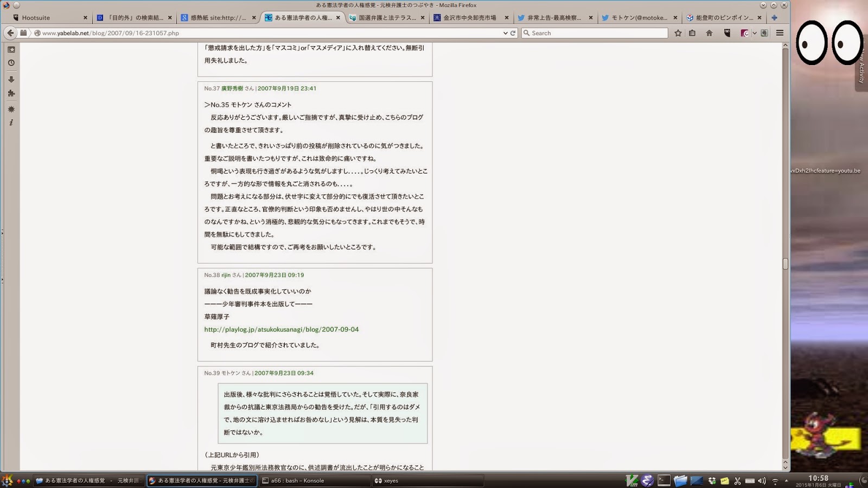868x488 pixels.
Task: Expand the dropdown next to the magenta extension icon
Action: click(x=754, y=33)
